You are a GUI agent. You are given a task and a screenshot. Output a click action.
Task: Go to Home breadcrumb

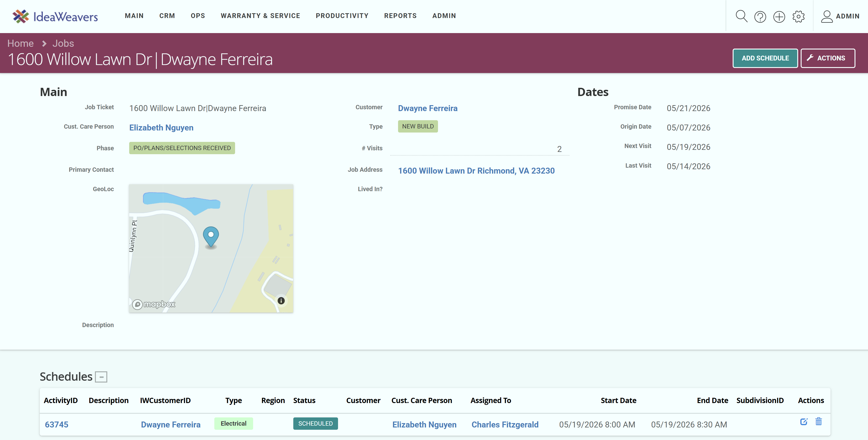[21, 43]
